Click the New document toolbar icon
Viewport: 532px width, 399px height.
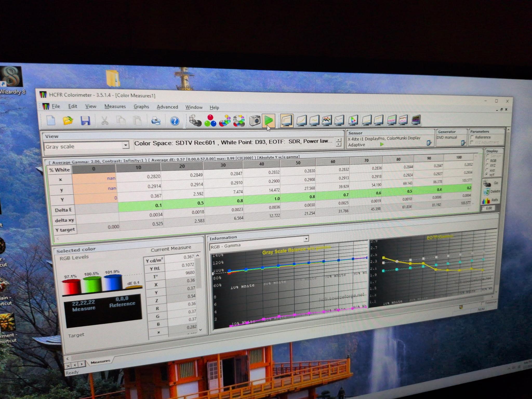[51, 121]
